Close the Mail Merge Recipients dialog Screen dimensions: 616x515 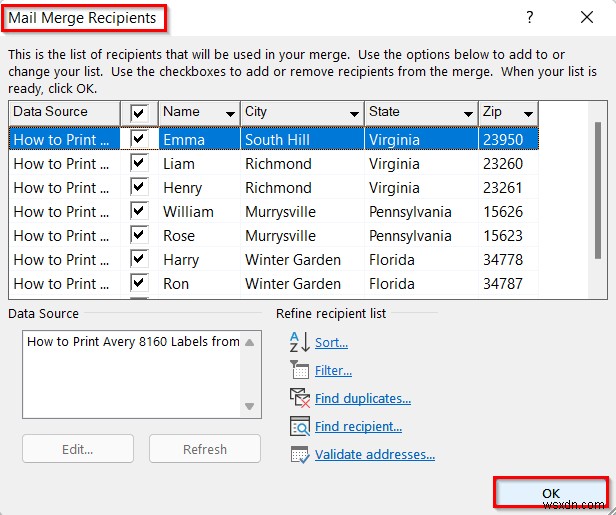[587, 17]
